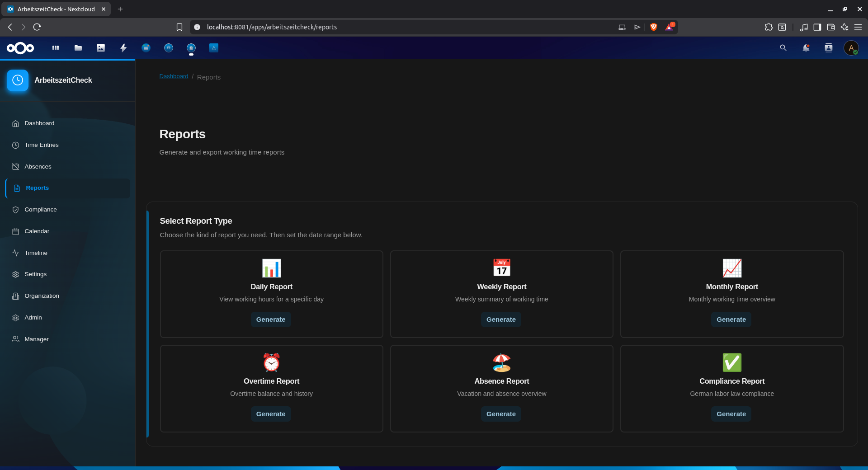Generate the Weekly Report
The height and width of the screenshot is (470, 868).
click(501, 320)
